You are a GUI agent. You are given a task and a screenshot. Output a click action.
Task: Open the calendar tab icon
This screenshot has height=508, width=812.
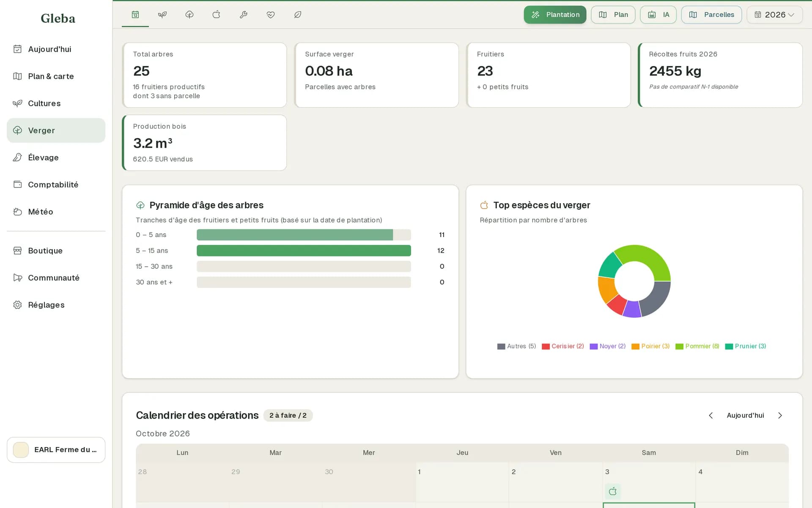pos(135,15)
